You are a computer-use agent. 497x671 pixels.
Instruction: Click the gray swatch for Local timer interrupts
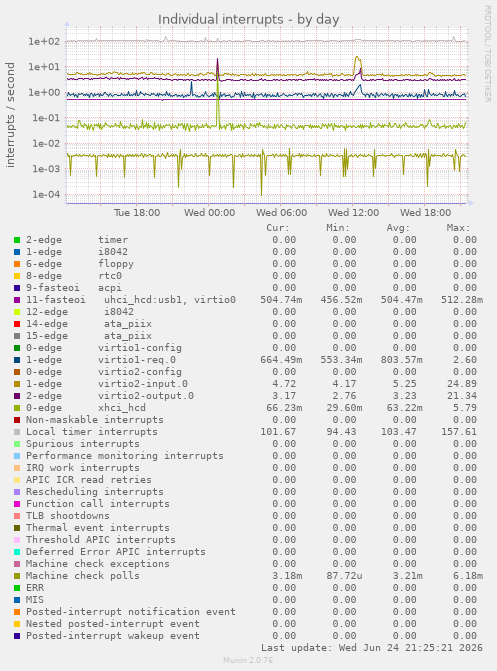click(x=17, y=432)
